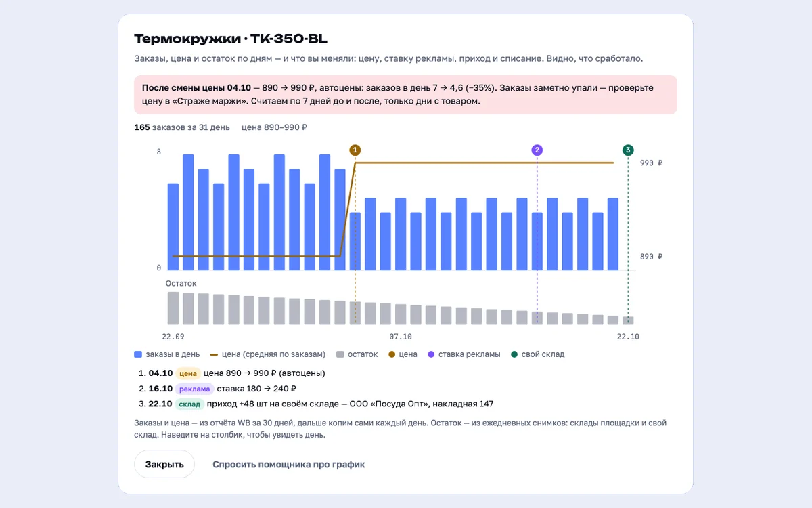Select purple event marker 2 above the chart

(537, 150)
